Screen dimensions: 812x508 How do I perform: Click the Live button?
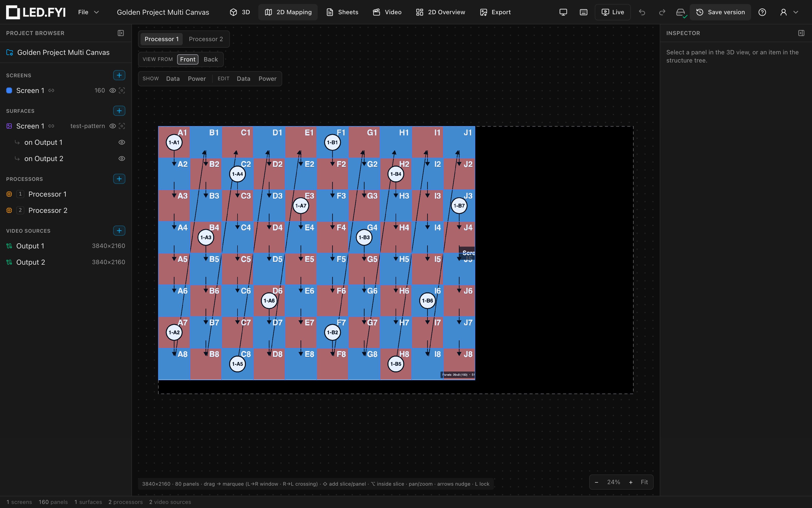(x=613, y=12)
